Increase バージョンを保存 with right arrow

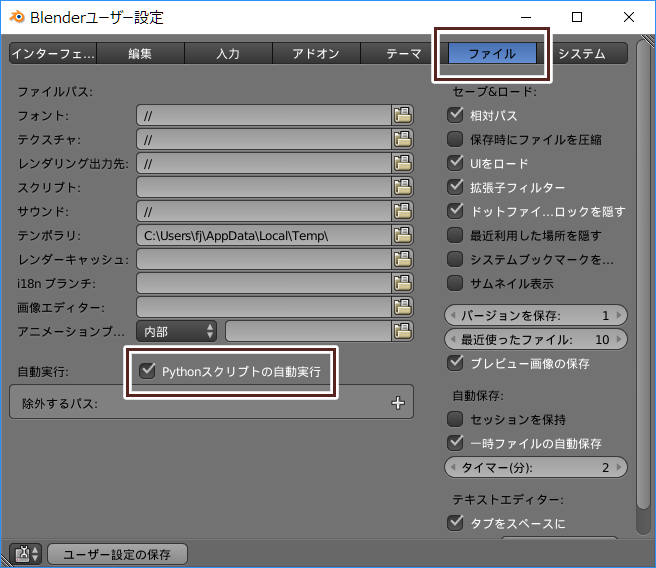[619, 315]
